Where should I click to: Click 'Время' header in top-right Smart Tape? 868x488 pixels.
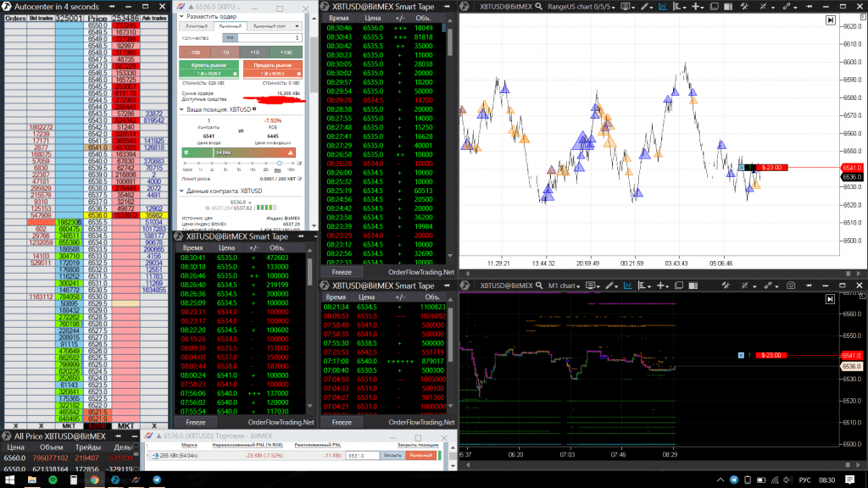pyautogui.click(x=339, y=19)
